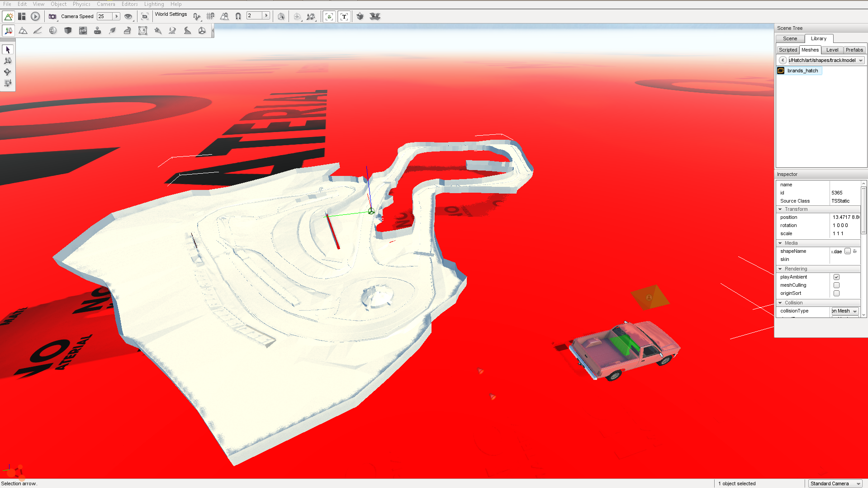The width and height of the screenshot is (868, 488).
Task: Select the Terrain Painter brush icon
Action: (38, 31)
